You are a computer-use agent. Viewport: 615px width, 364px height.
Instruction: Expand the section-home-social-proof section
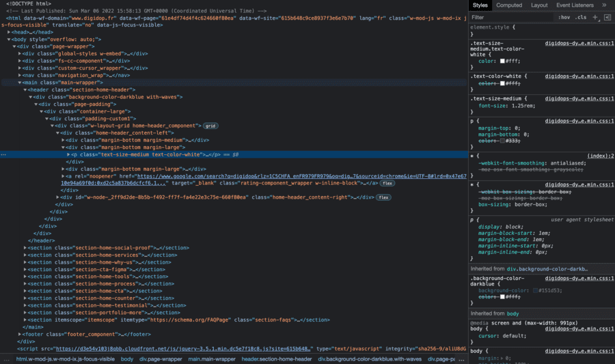[25, 248]
